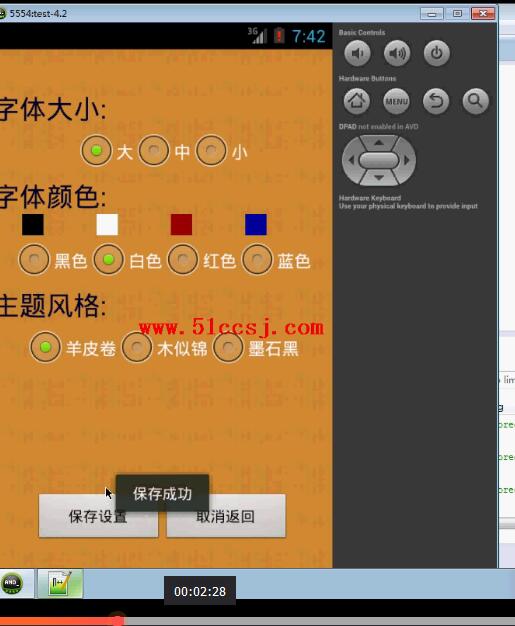Select the 木似锦 theme radio button
Viewport: 515px width, 626px height.
137,347
